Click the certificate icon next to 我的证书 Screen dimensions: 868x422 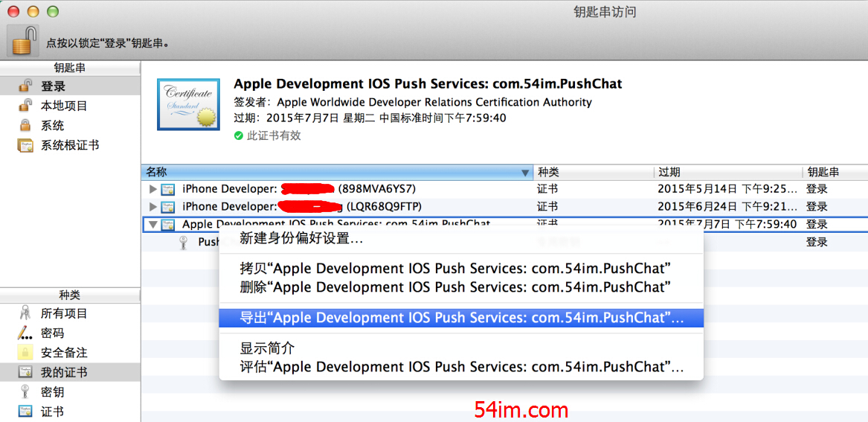pos(25,372)
